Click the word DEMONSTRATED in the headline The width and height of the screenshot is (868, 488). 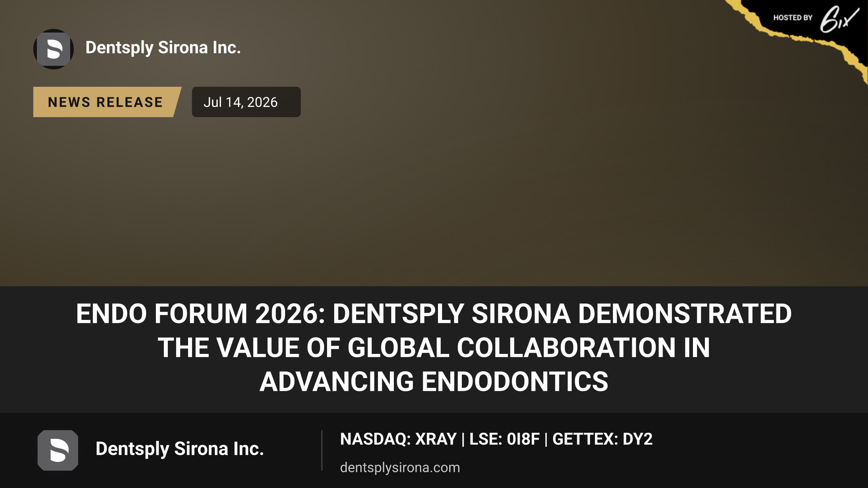pyautogui.click(x=685, y=313)
